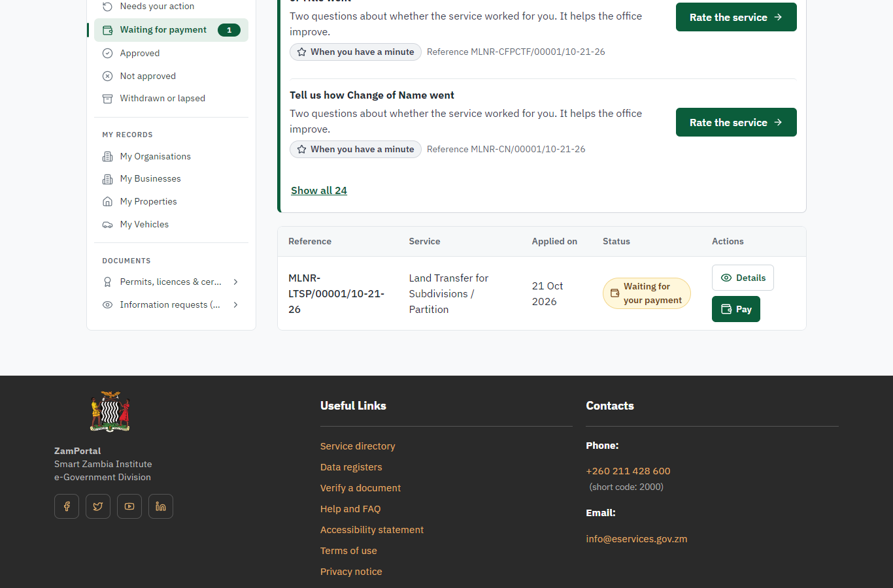
Task: Click the checkmark icon beside Approved
Action: click(x=108, y=54)
